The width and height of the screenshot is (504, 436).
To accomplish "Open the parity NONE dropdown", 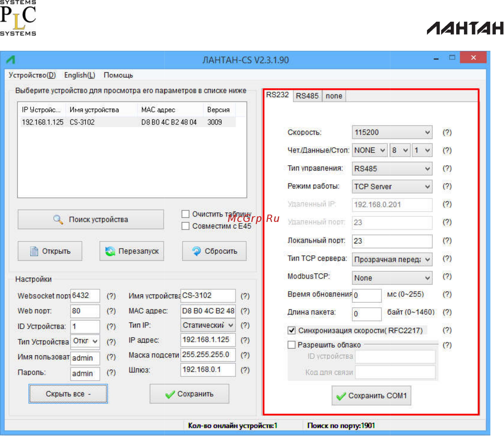I will [x=370, y=150].
